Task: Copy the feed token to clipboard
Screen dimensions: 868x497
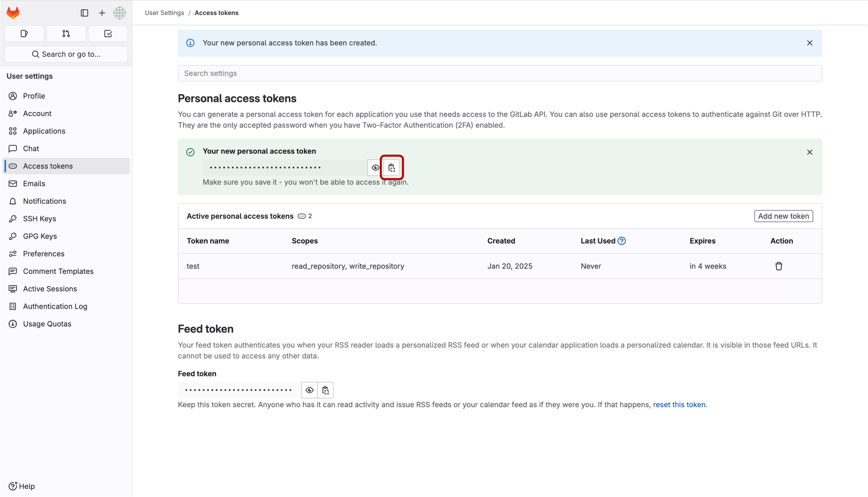Action: coord(325,390)
